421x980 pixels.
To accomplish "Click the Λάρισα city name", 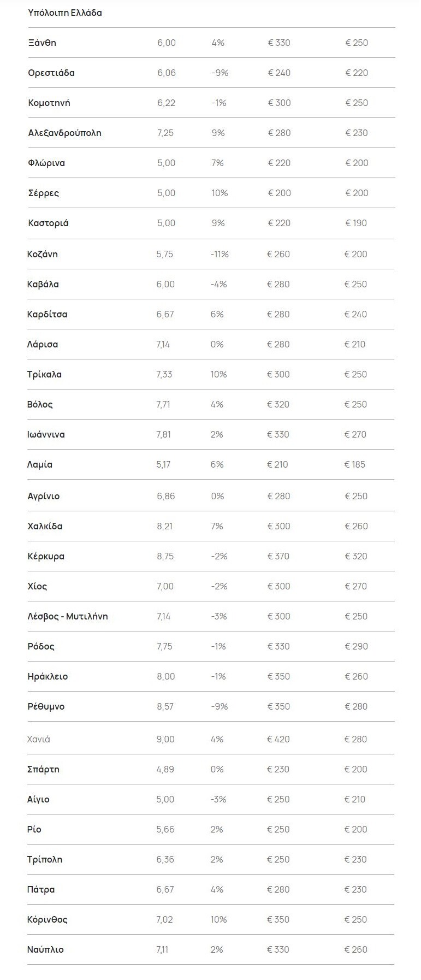I will [x=42, y=344].
